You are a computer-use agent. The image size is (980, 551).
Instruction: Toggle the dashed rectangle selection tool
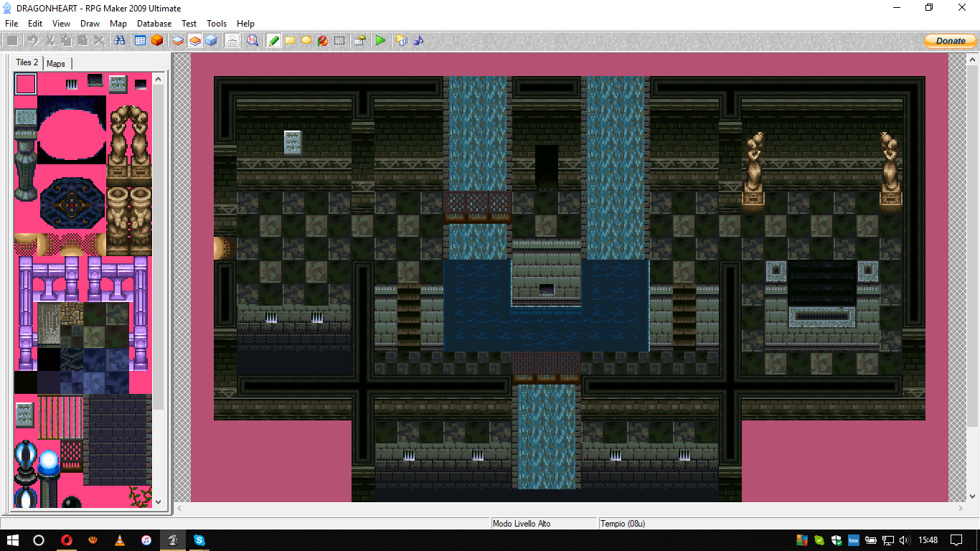point(339,41)
